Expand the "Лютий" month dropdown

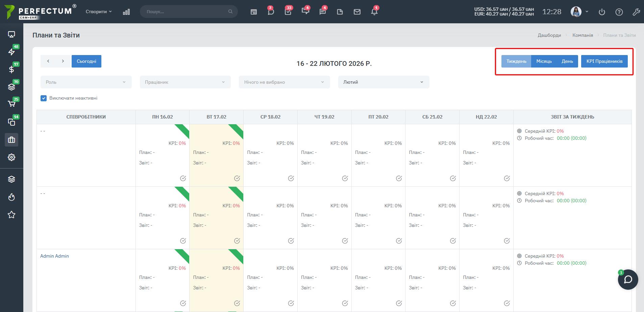[x=383, y=82]
